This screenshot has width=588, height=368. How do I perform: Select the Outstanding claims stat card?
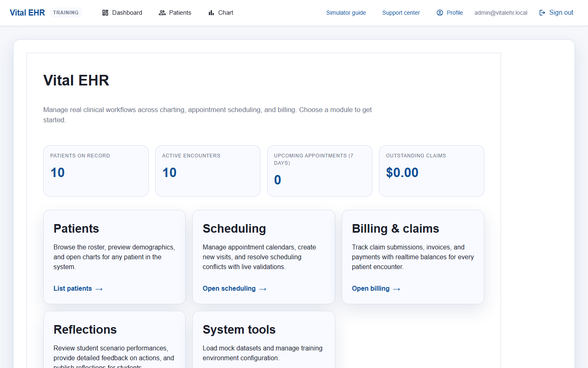pyautogui.click(x=431, y=171)
